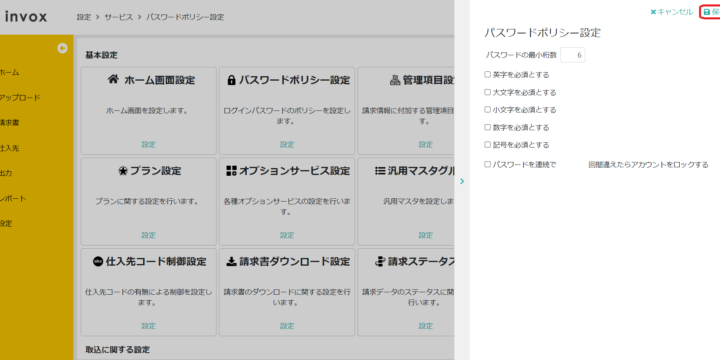720x360 pixels.
Task: Click プランに関する設定を行います。 description text
Action: coord(147,201)
